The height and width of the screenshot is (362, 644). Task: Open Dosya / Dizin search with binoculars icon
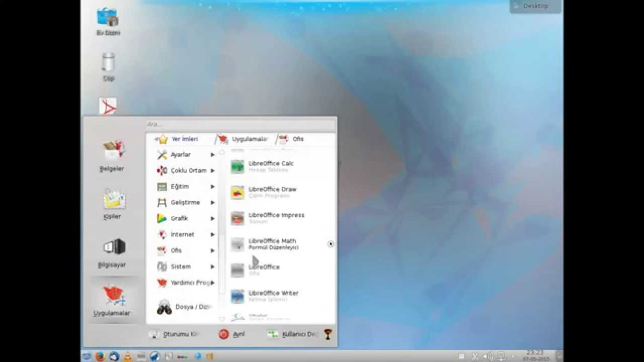coord(185,307)
